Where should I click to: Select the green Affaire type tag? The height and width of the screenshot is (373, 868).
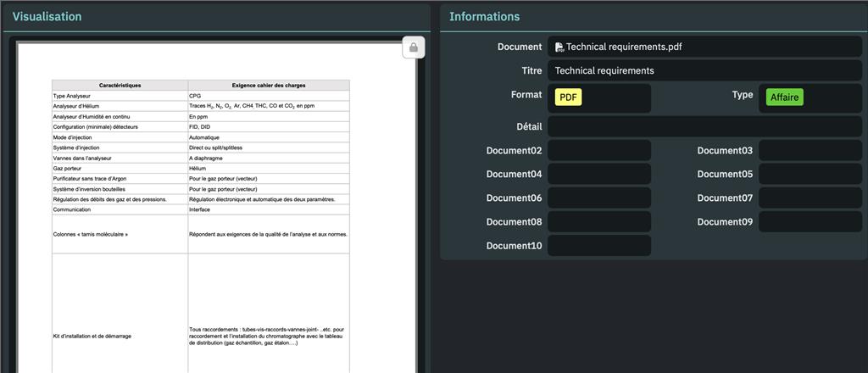[x=784, y=97]
